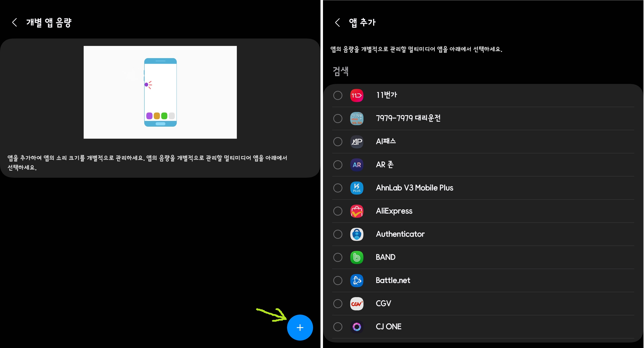Viewport: 644px width, 348px height.
Task: Click the CGV app icon
Action: (x=357, y=304)
